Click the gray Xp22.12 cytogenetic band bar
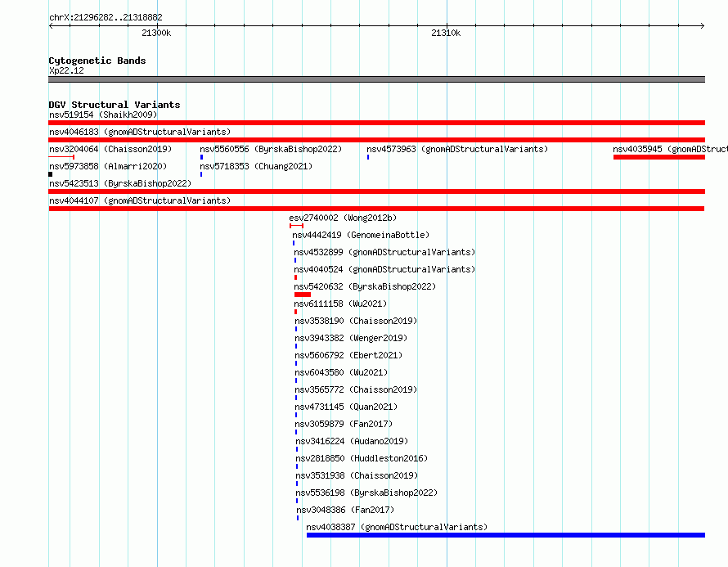The width and height of the screenshot is (728, 567). pos(376,79)
